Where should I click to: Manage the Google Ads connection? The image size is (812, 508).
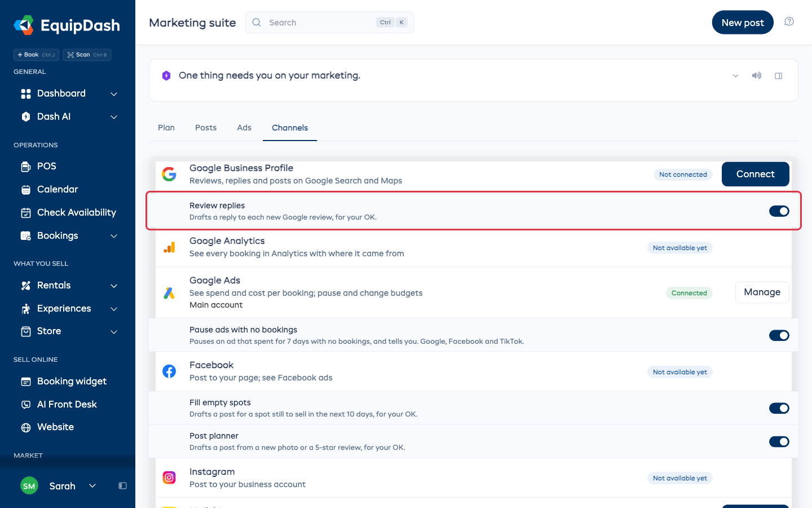(x=762, y=292)
